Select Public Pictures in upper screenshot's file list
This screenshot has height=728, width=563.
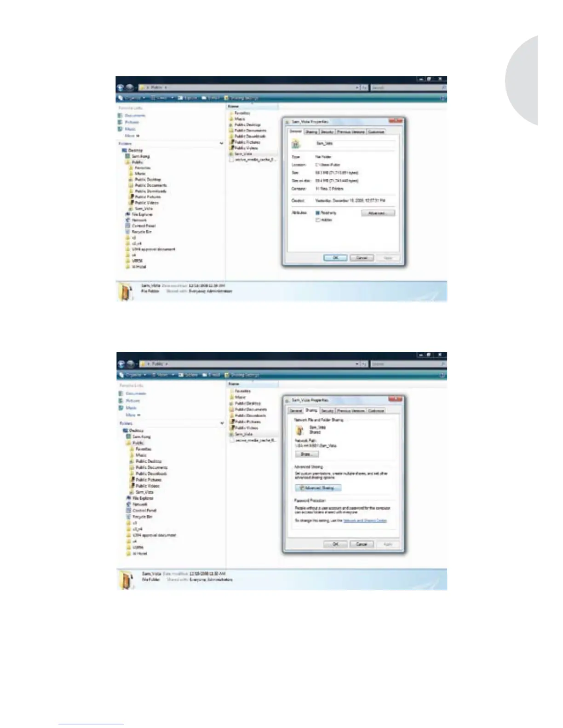tap(247, 142)
